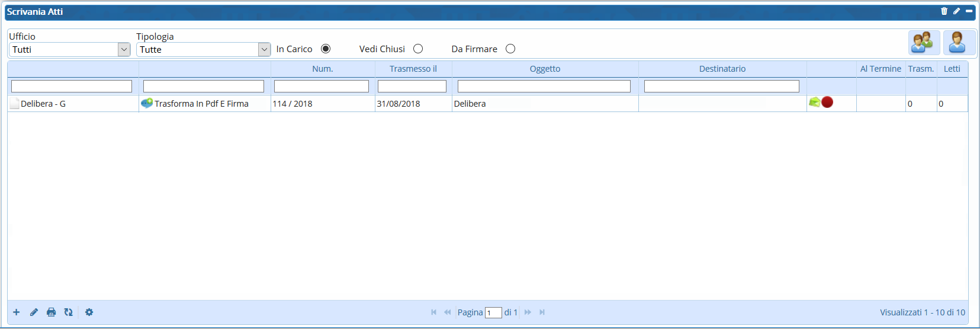The image size is (980, 329).
Task: Click the Oggetto filter input field
Action: tap(544, 87)
